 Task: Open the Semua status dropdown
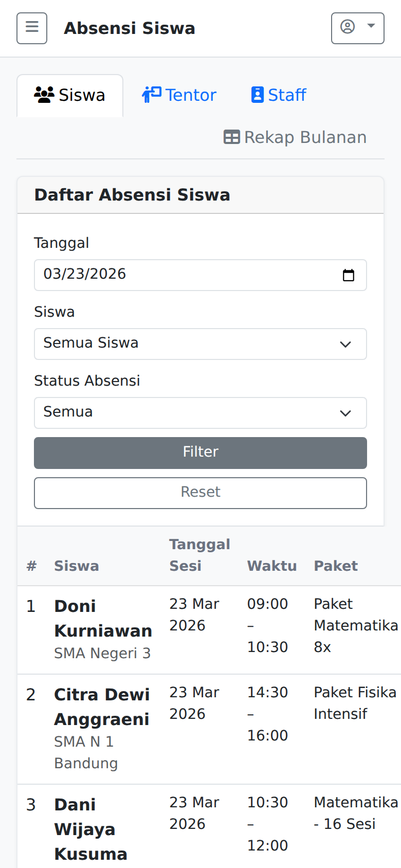tap(200, 412)
